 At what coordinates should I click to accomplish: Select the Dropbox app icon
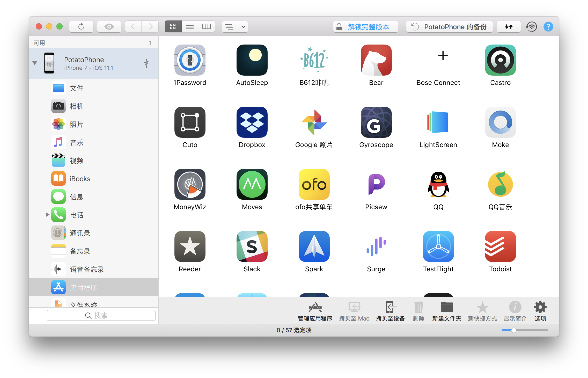point(252,122)
